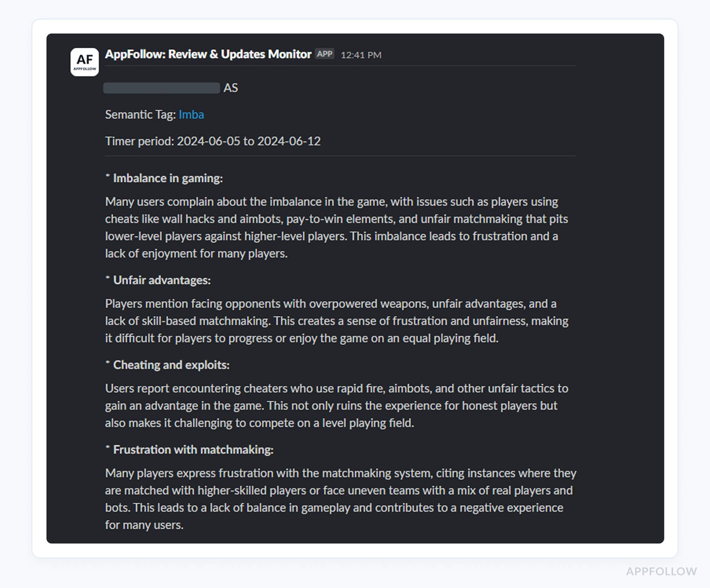710x588 pixels.
Task: Click the end date 2024-06-12
Action: coord(289,141)
